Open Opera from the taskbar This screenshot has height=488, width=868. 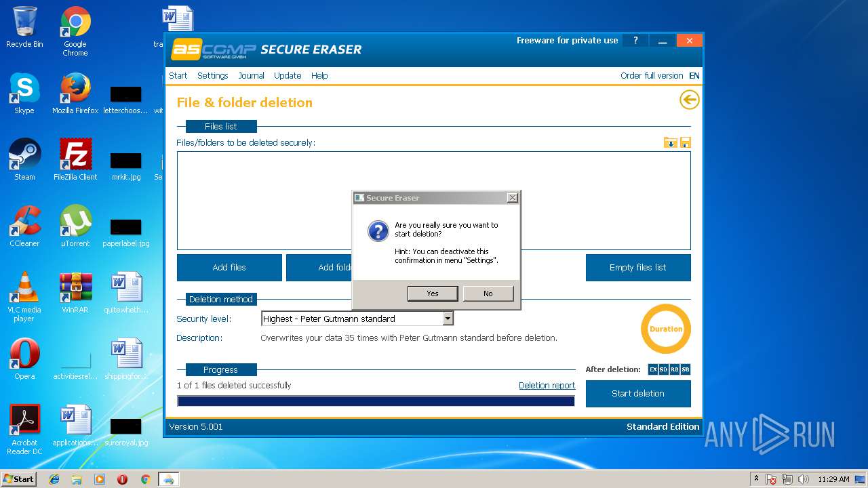coord(122,479)
